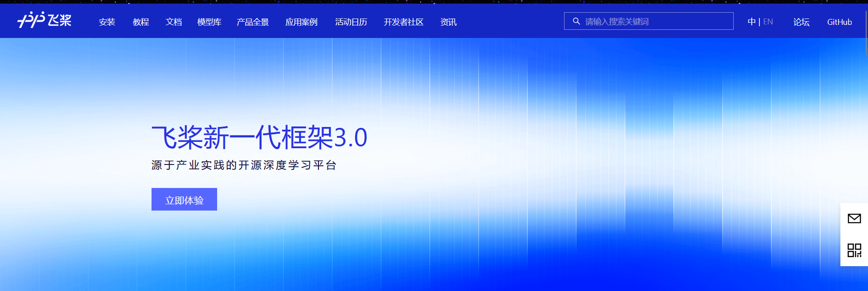This screenshot has width=868, height=291.
Task: Open the 模型库 menu item
Action: click(209, 22)
